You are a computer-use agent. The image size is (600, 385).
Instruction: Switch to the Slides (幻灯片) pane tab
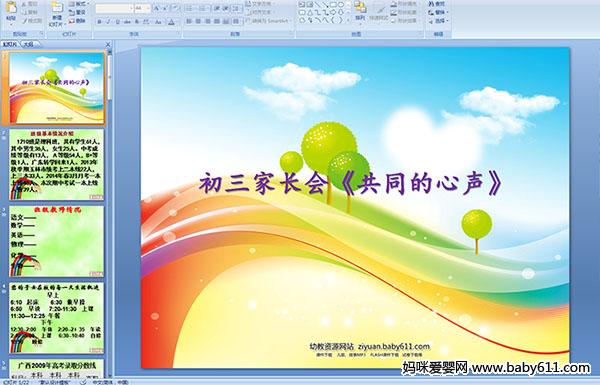click(x=10, y=44)
